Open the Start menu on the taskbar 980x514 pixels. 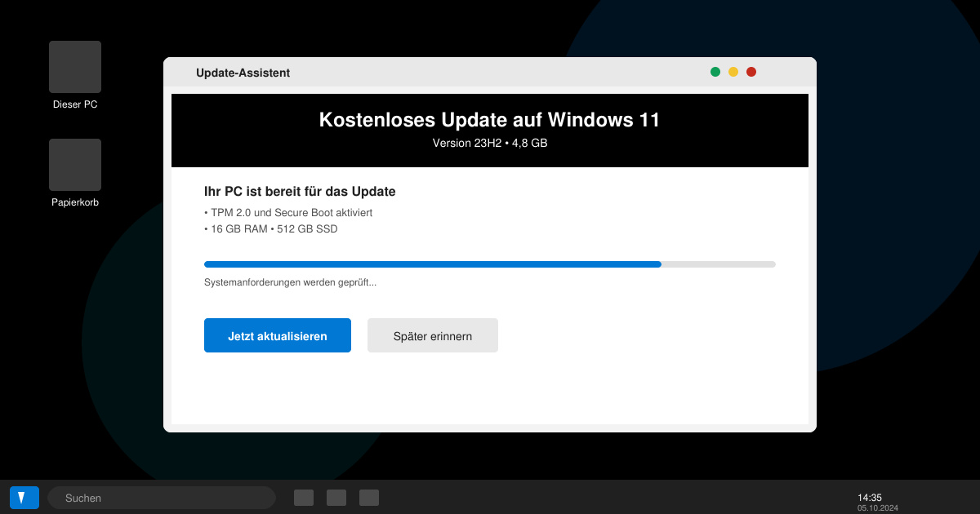point(24,498)
